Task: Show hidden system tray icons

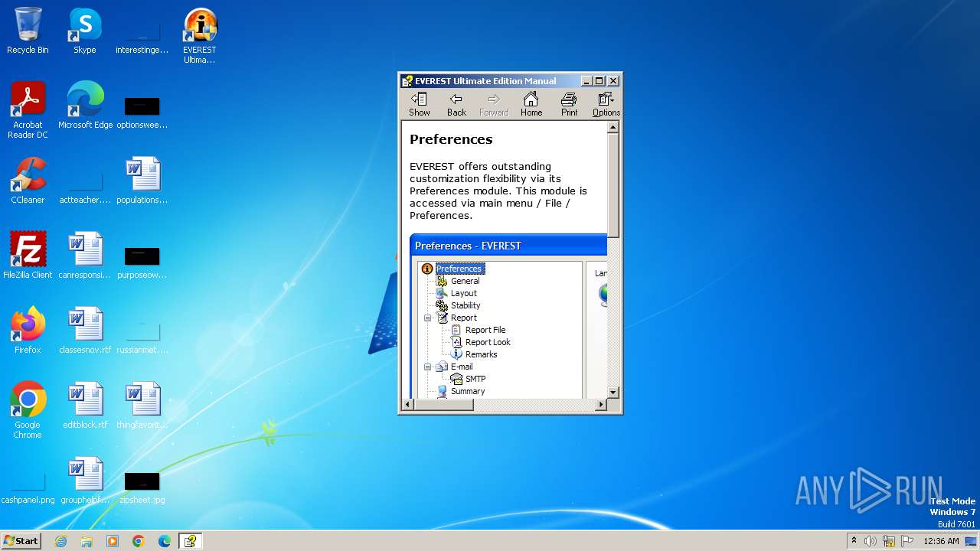Action: (x=854, y=541)
